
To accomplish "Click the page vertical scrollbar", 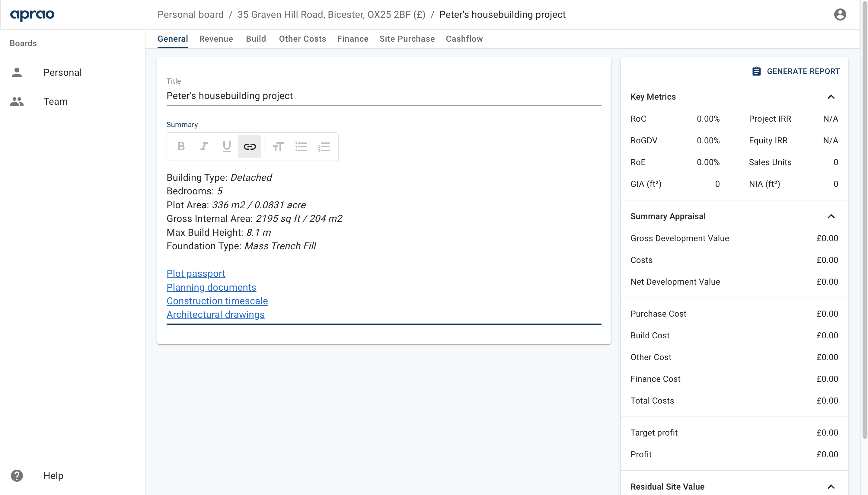I will point(865,220).
